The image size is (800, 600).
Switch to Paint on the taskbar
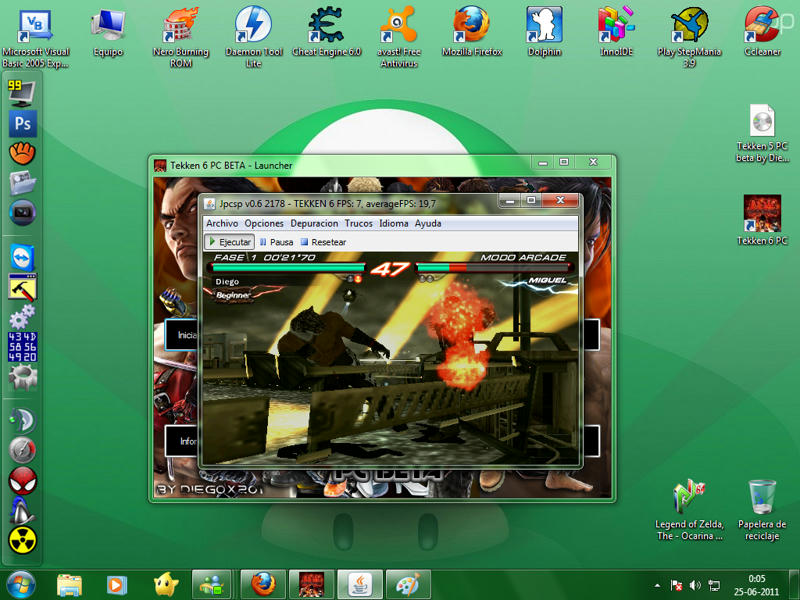click(x=408, y=585)
